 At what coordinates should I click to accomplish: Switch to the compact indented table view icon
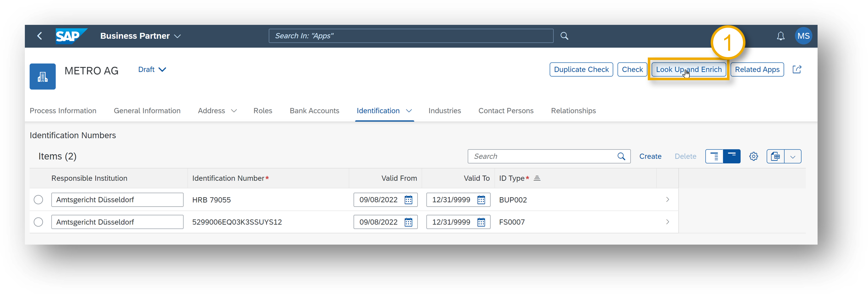coord(714,156)
